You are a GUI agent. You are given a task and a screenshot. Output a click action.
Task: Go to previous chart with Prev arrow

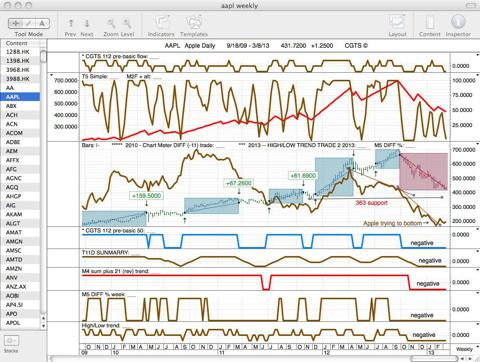71,23
